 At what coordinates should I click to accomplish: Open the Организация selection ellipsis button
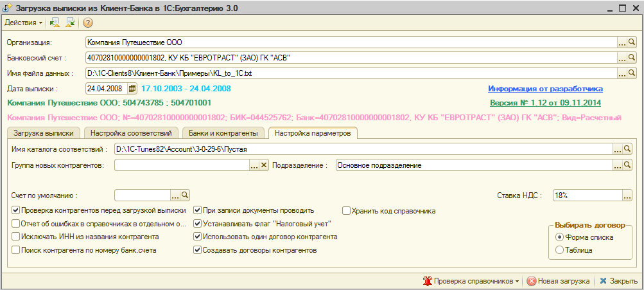622,42
